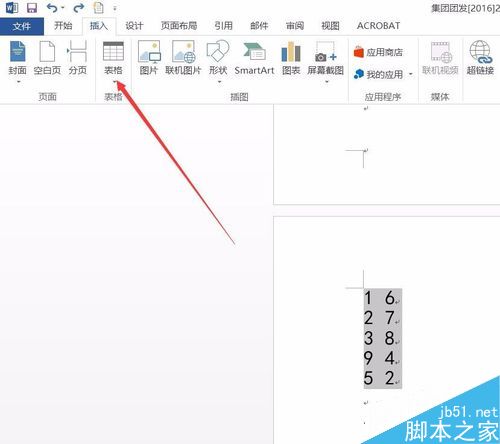Screen dimensions: 500x444
Task: Click the number 6 in the selected text
Action: 390,298
